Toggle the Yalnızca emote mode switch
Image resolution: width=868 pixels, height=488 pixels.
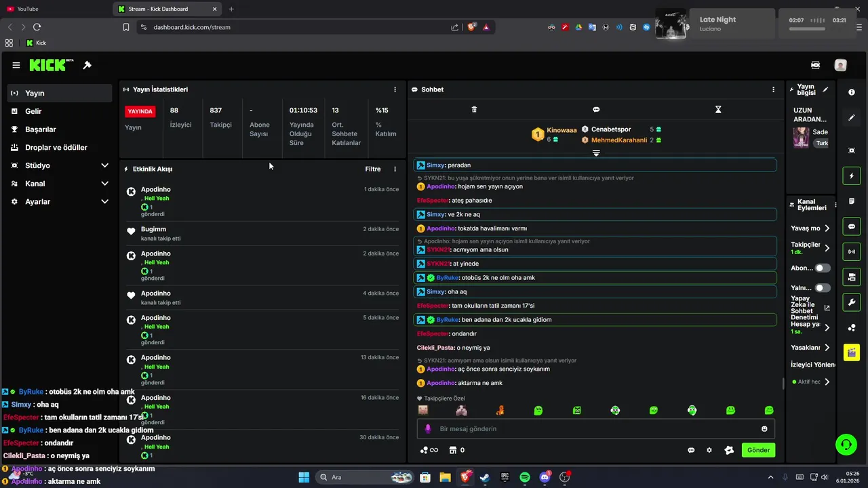pos(823,288)
